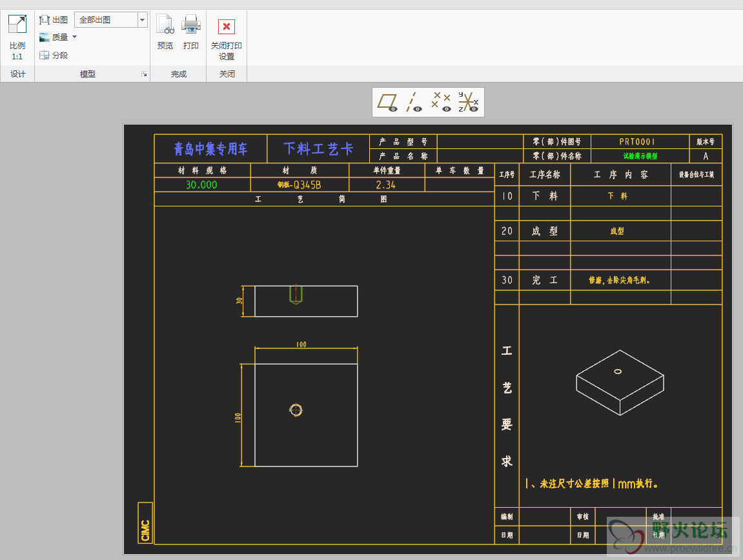Click the 单件重量 header cell

pyautogui.click(x=387, y=170)
